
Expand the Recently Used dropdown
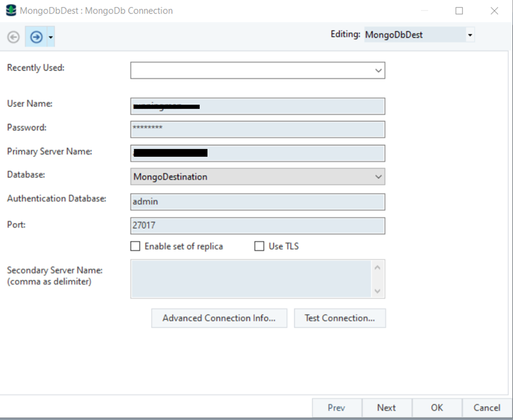[378, 71]
